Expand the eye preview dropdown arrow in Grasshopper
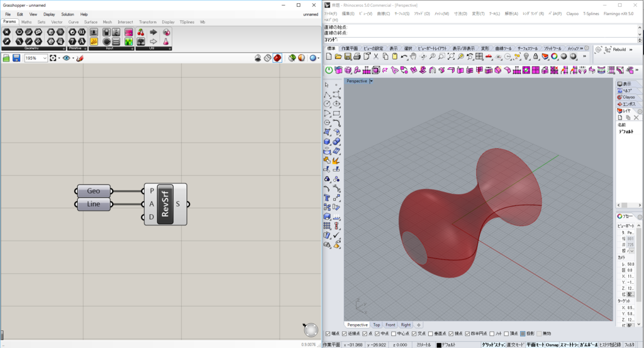644x348 pixels. (x=73, y=58)
